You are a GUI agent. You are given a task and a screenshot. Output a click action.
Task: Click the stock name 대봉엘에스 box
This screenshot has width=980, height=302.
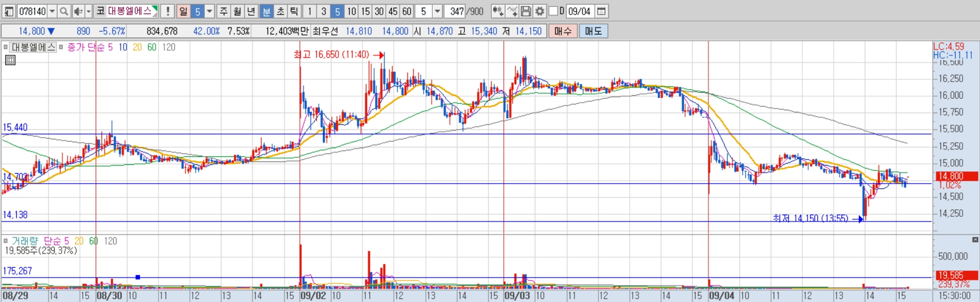[x=132, y=11]
